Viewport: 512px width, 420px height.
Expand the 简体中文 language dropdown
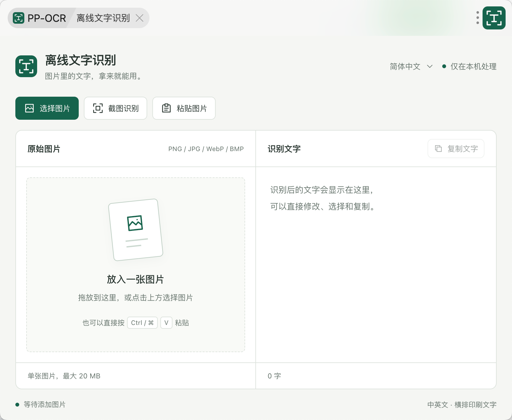pos(411,67)
